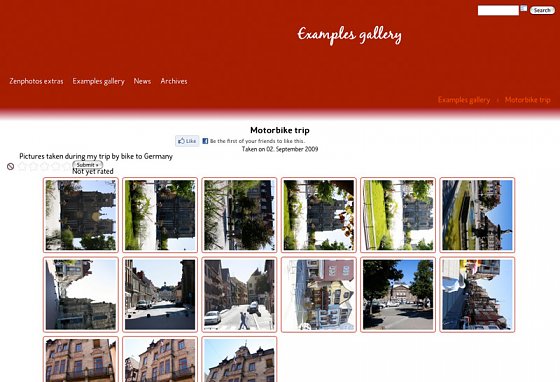The height and width of the screenshot is (382, 560).
Task: Open the tree-lined parking street thumbnail
Action: point(398,295)
